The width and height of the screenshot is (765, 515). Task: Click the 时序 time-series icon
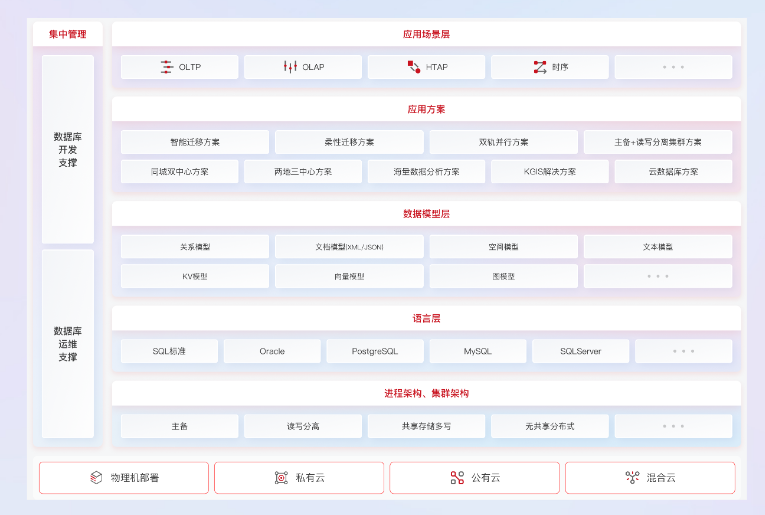pyautogui.click(x=539, y=67)
